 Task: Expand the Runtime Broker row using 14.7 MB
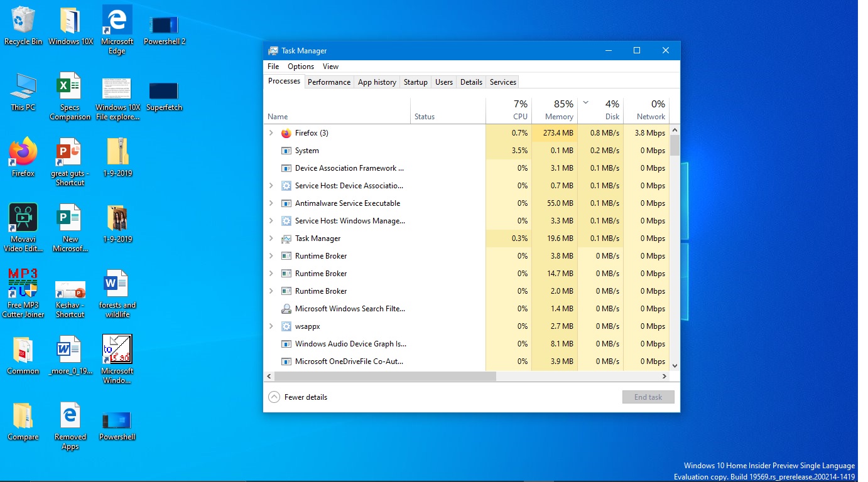click(271, 274)
